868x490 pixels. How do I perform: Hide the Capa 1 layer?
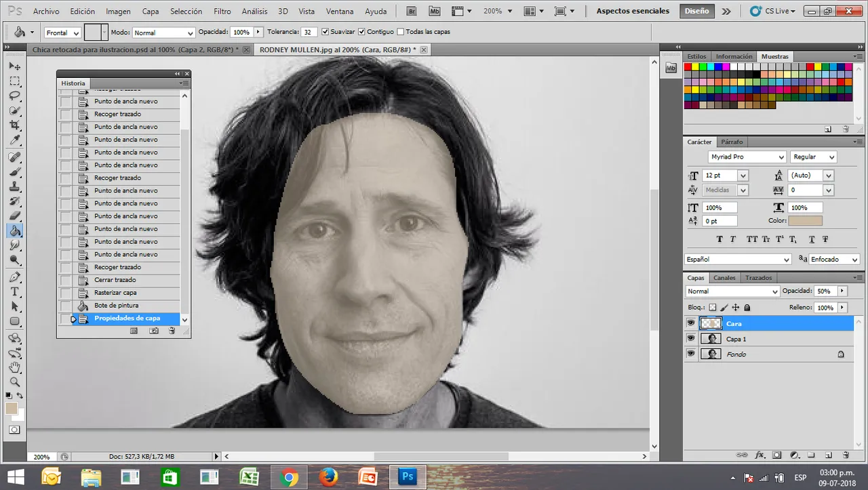pos(691,338)
